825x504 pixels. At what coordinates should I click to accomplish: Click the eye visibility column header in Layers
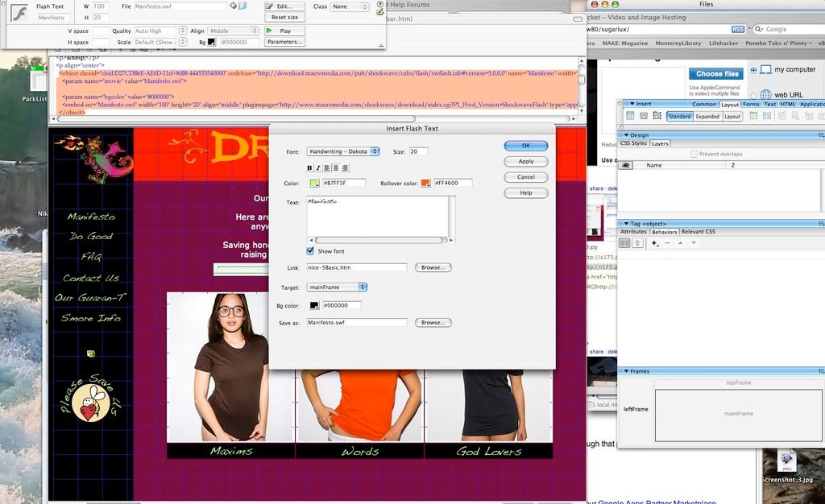625,165
